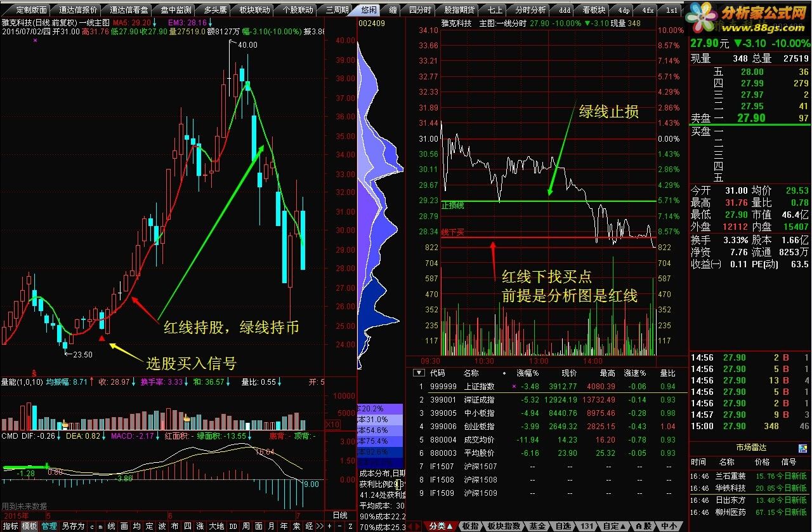Image resolution: width=812 pixels, height=532 pixels.
Task: Switch chart to 年 yearly period
Action: pyautogui.click(x=284, y=526)
